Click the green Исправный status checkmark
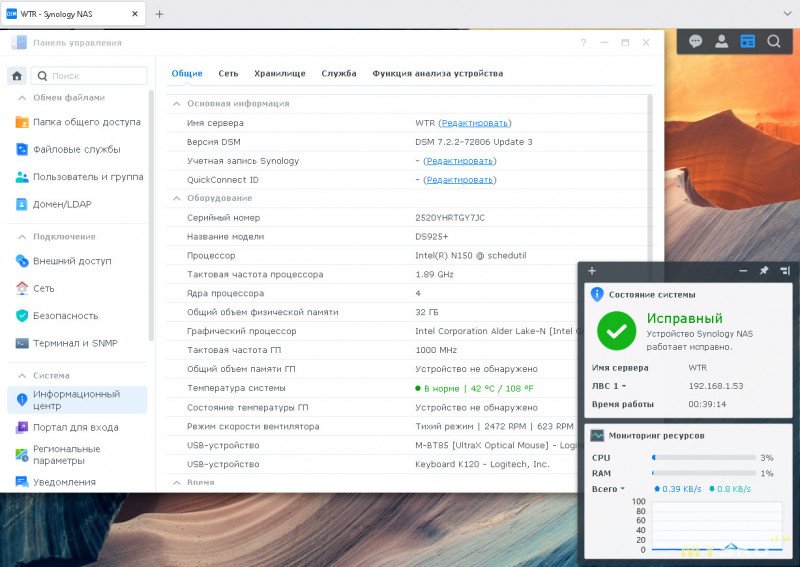Screen dimensions: 800x567 [x=616, y=331]
